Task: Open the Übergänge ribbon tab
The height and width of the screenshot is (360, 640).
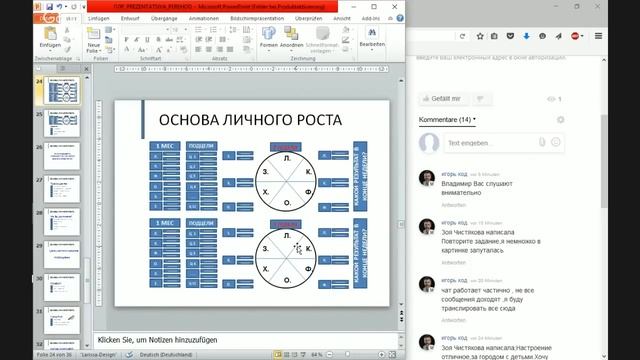Action: (164, 18)
